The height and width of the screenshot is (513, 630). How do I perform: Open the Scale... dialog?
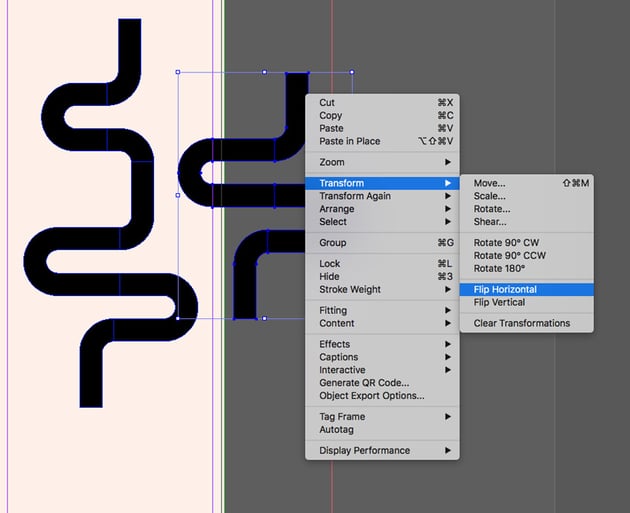[490, 196]
